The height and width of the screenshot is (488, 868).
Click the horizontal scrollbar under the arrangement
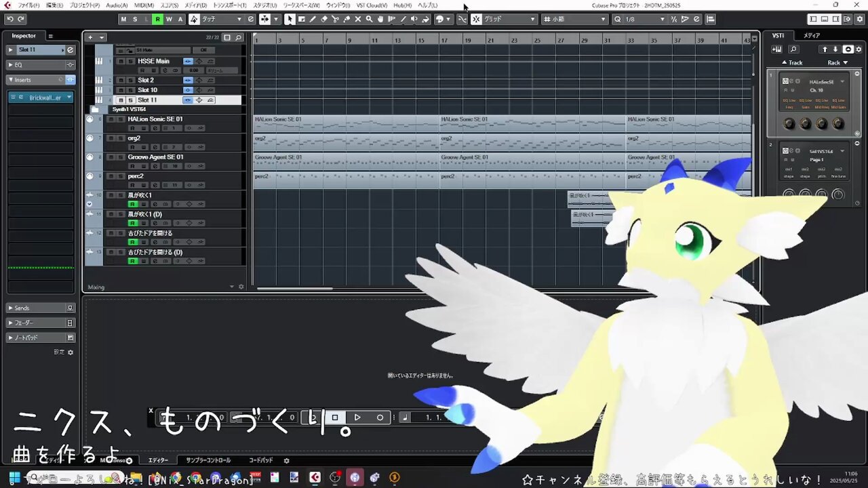[295, 289]
